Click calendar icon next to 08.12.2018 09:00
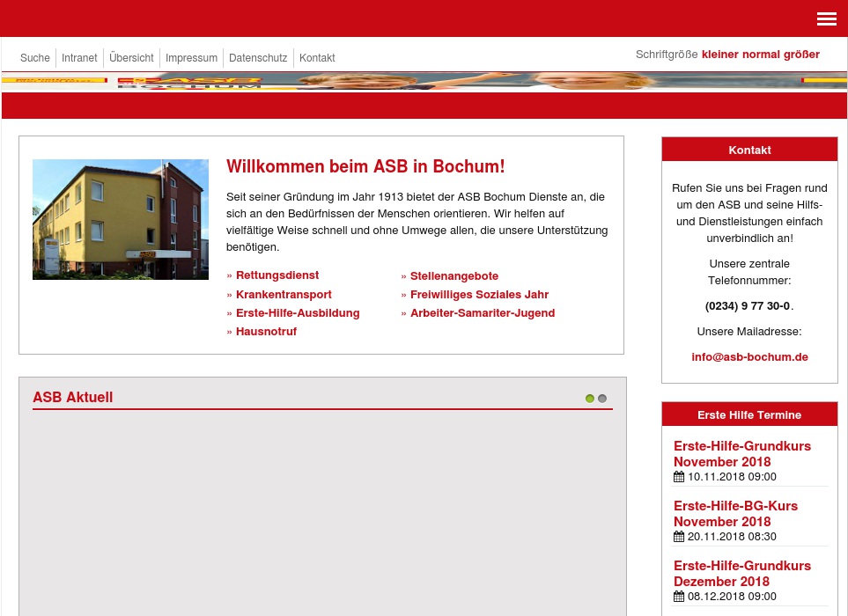The image size is (848, 616). click(x=679, y=596)
